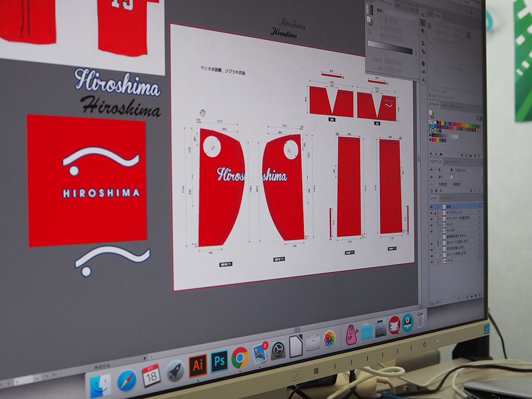Open the blue folder in the Dock
Screen dimensions: 532x399
tap(367, 331)
